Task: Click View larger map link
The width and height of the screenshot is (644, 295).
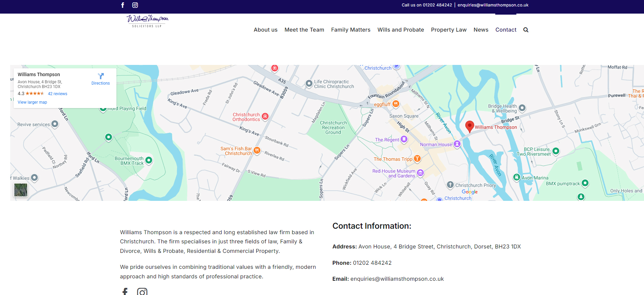Action: coord(32,102)
